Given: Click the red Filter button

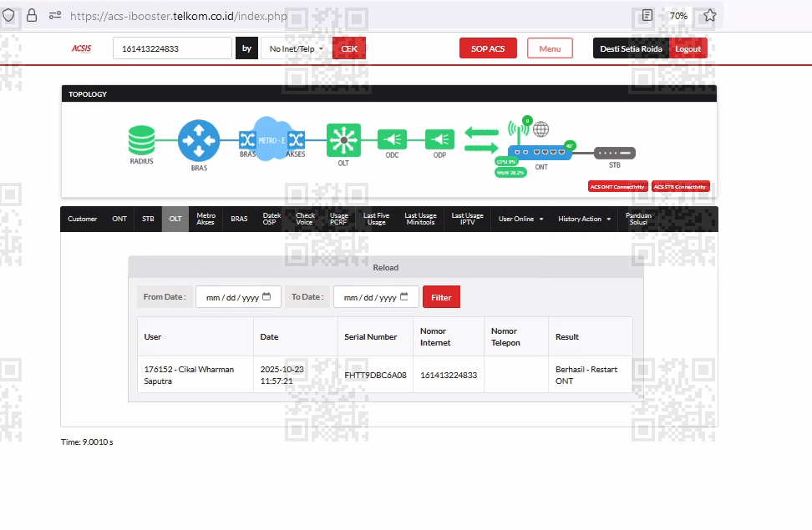Looking at the screenshot, I should 441,297.
